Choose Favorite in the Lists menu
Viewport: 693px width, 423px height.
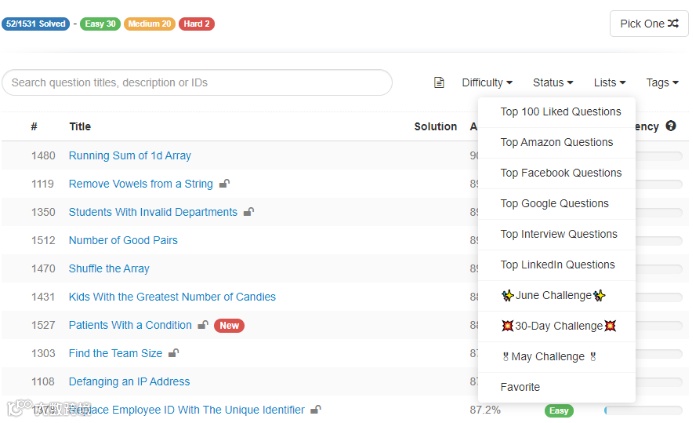[520, 387]
